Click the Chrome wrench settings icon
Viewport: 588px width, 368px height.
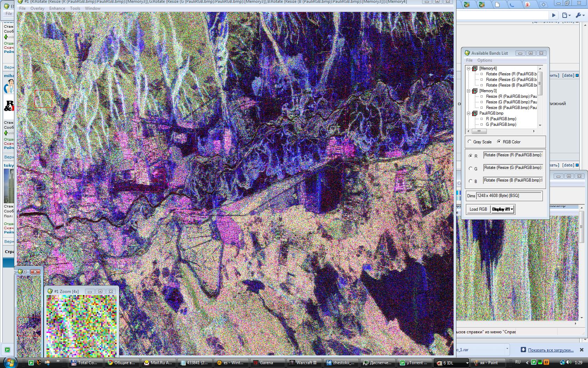click(x=579, y=15)
